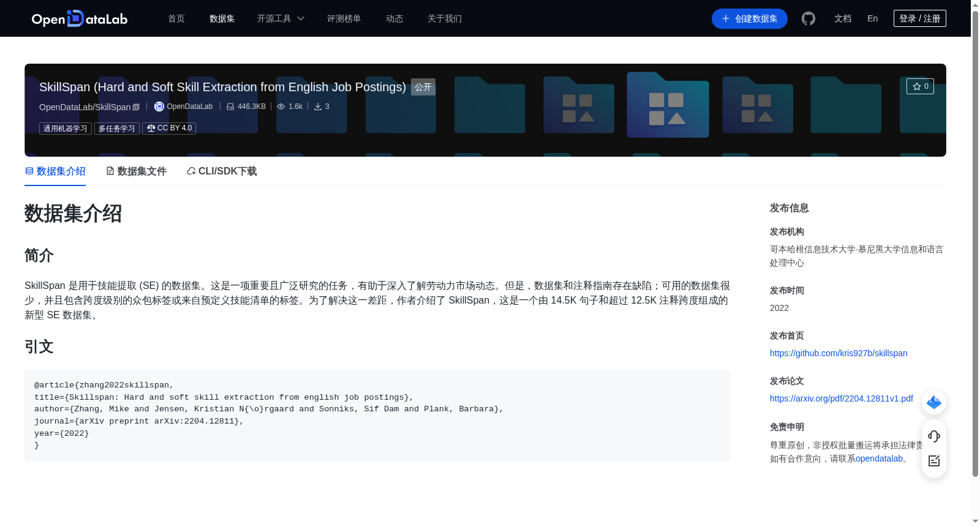The height and width of the screenshot is (527, 980).
Task: Open the feedback edit icon
Action: point(934,461)
